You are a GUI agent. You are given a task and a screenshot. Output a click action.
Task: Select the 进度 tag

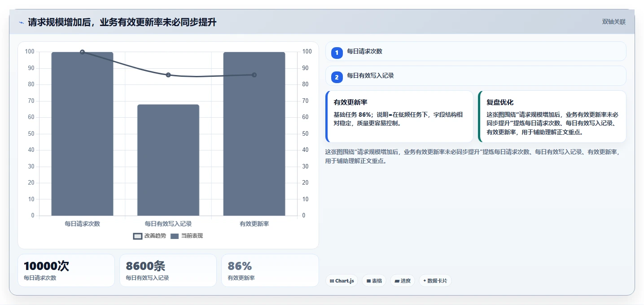point(403,281)
